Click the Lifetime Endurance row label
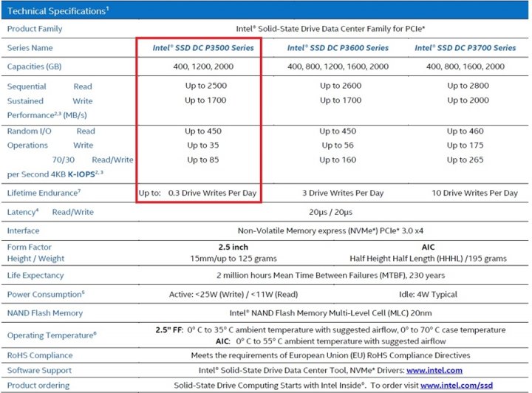Image resolution: width=532 pixels, height=393 pixels. (x=44, y=193)
